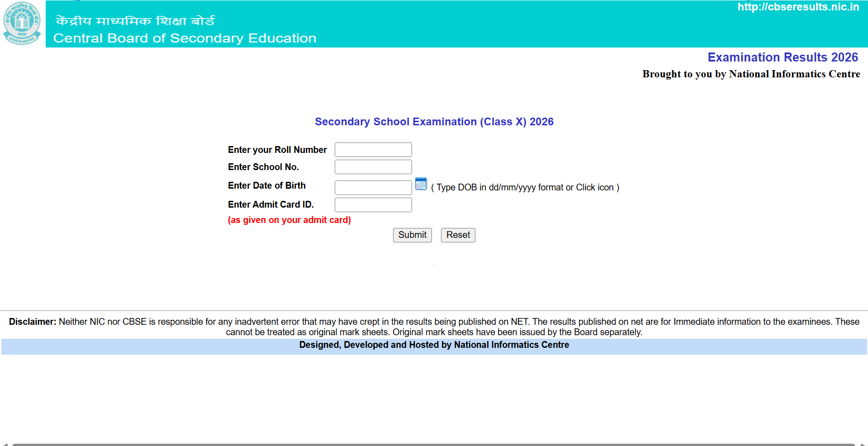This screenshot has width=868, height=446.
Task: Click the right scroll arrow of horizontal scrollbar
Action: [863, 444]
